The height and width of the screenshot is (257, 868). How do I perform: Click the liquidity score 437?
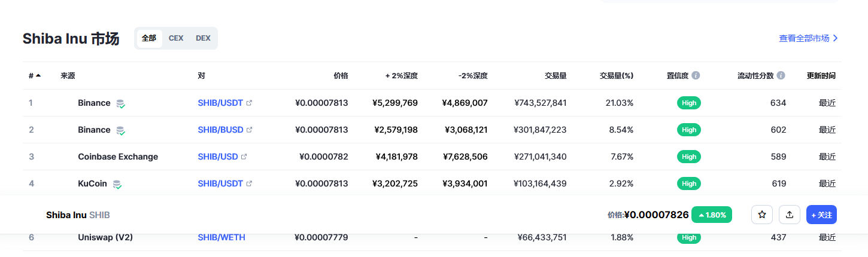click(x=778, y=237)
